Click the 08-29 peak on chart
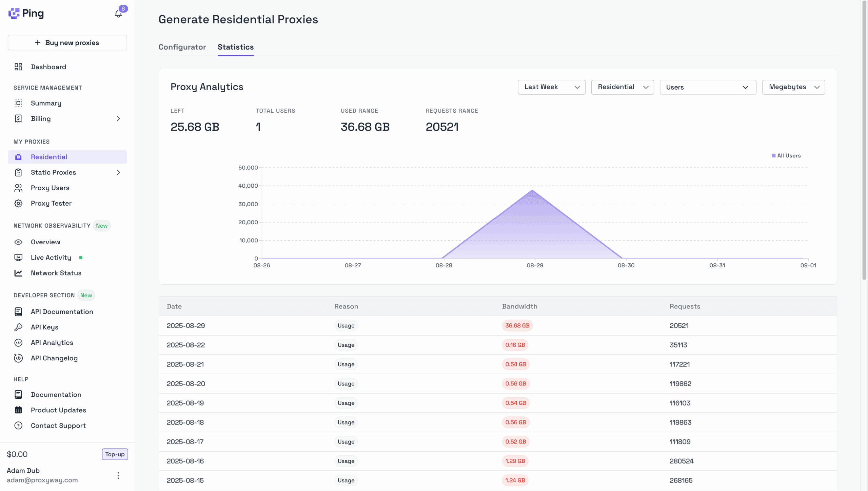 click(532, 190)
